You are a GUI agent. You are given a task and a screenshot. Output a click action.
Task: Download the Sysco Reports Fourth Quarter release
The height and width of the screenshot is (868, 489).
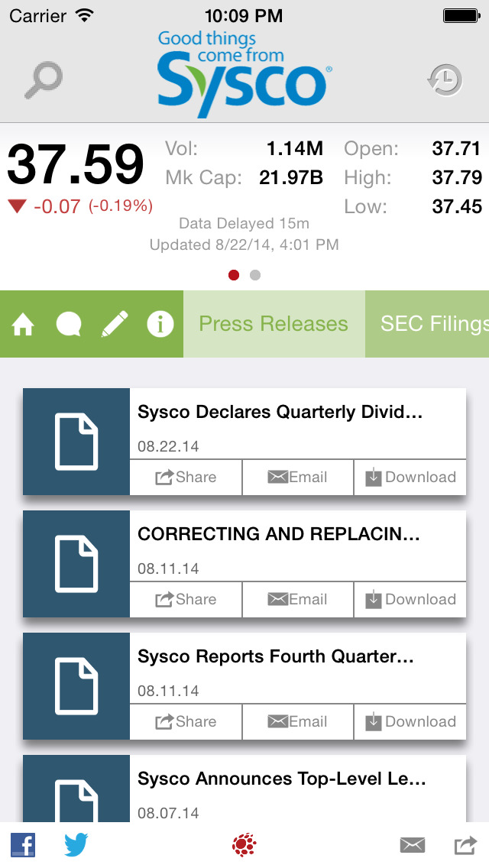pos(410,722)
